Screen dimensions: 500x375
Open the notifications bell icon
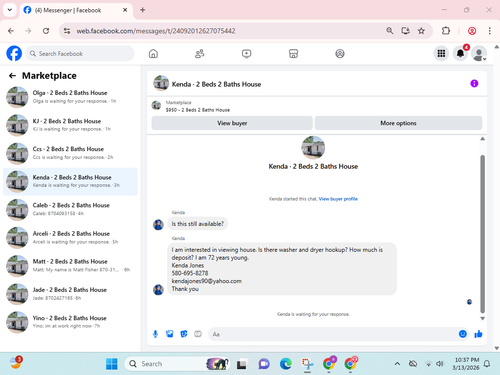(460, 53)
